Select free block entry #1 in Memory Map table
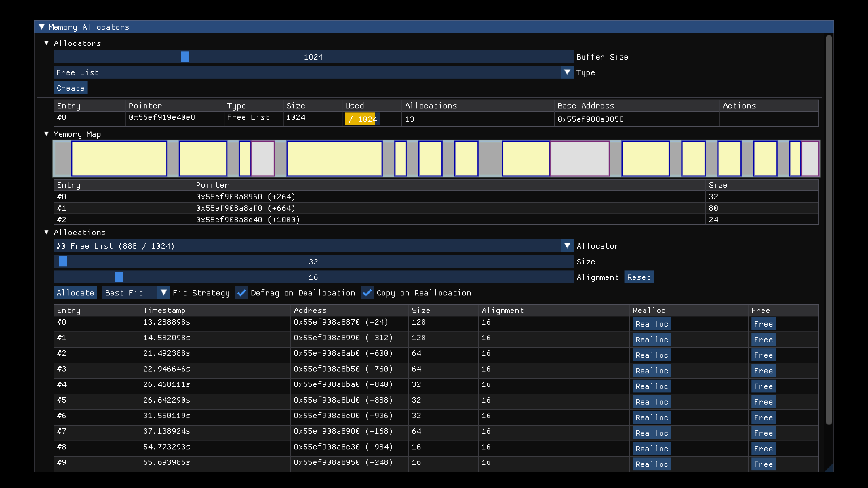Viewport: 868px width, 488px height. [x=61, y=208]
